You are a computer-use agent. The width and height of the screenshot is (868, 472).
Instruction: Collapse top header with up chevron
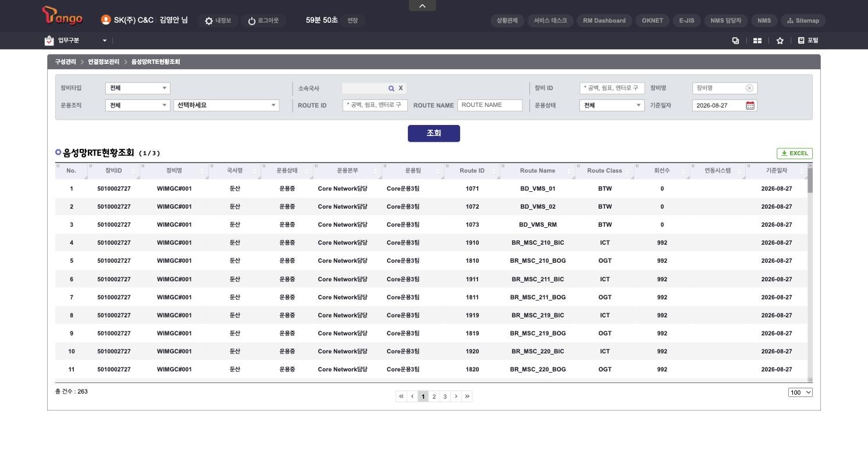click(422, 6)
